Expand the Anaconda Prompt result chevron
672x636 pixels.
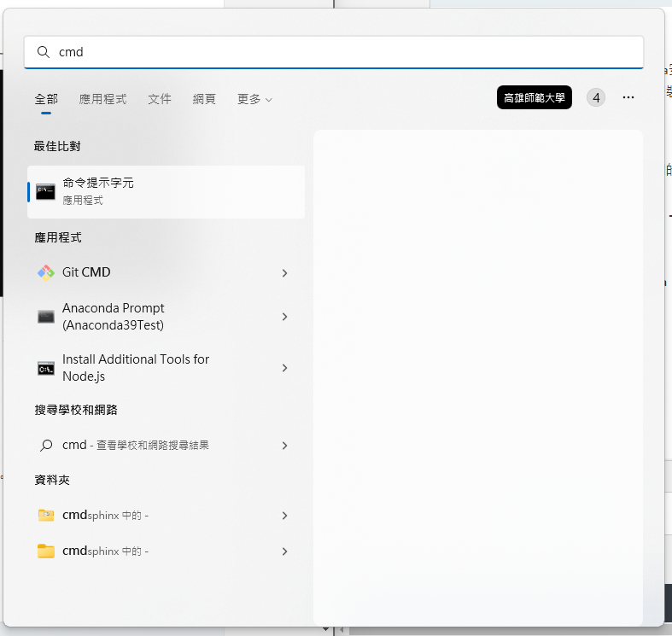pos(284,317)
